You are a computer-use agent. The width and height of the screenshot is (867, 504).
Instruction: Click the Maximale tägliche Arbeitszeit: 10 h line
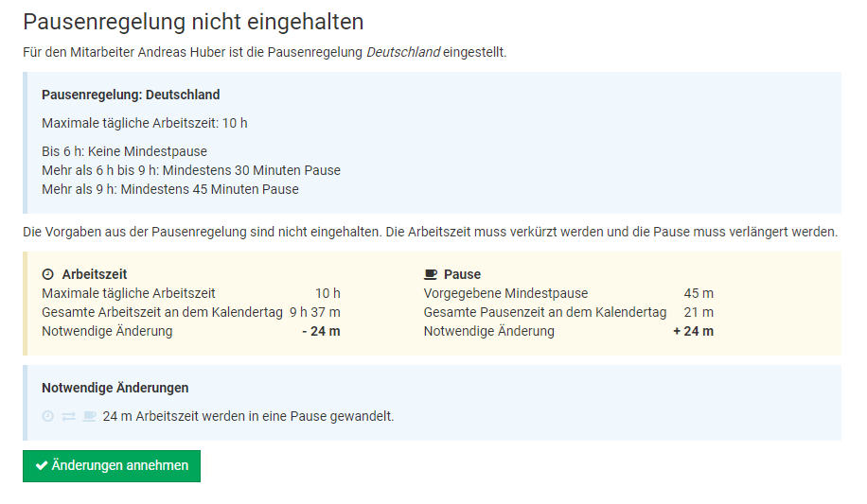[x=145, y=123]
